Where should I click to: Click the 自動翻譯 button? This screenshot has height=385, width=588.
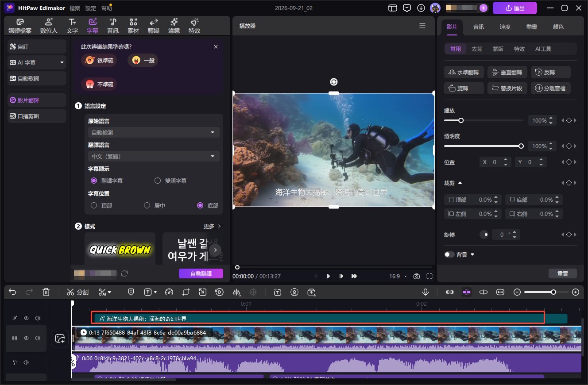pos(201,273)
